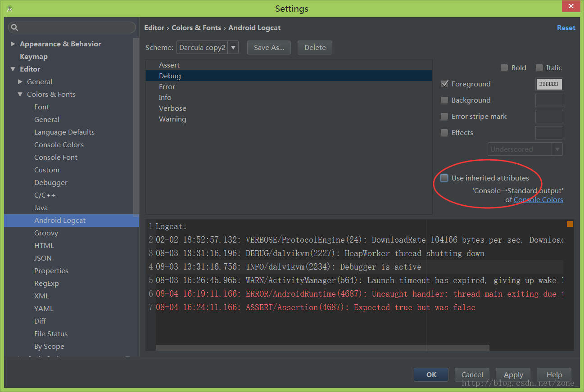Click the Android Studio title bar icon
The image size is (584, 392).
coord(9,9)
